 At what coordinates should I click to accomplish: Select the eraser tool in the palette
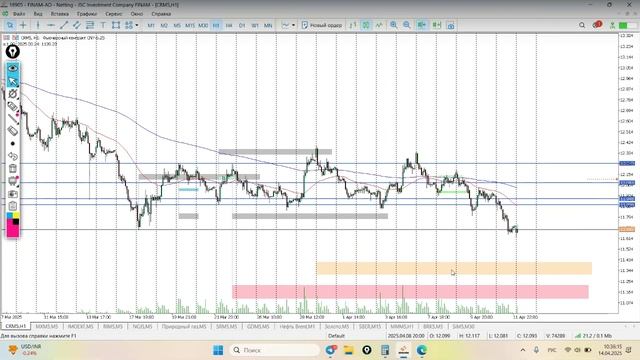tap(13, 131)
